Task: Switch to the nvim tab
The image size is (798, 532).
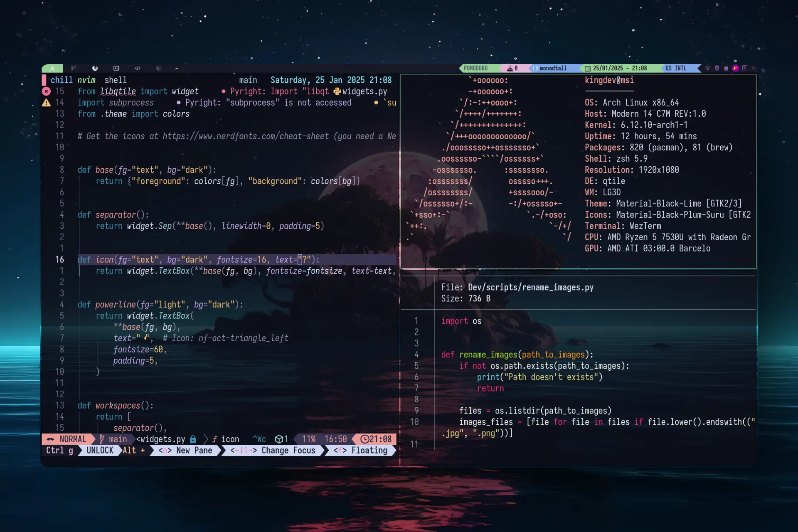Action: click(x=86, y=80)
